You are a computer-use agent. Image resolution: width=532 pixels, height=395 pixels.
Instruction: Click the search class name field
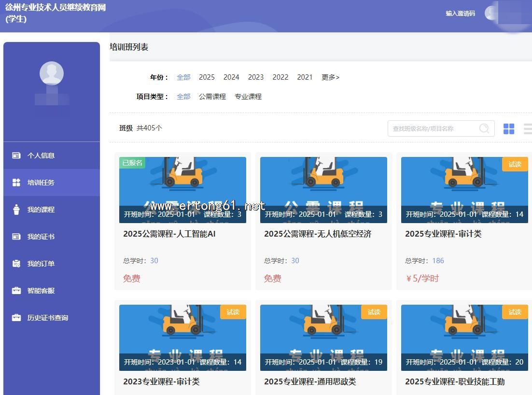click(x=432, y=128)
